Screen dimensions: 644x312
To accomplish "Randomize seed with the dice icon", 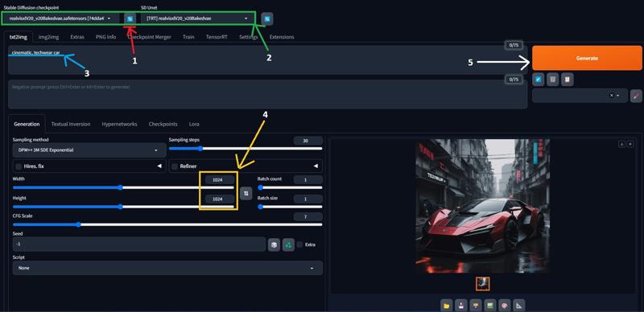I will pos(274,244).
